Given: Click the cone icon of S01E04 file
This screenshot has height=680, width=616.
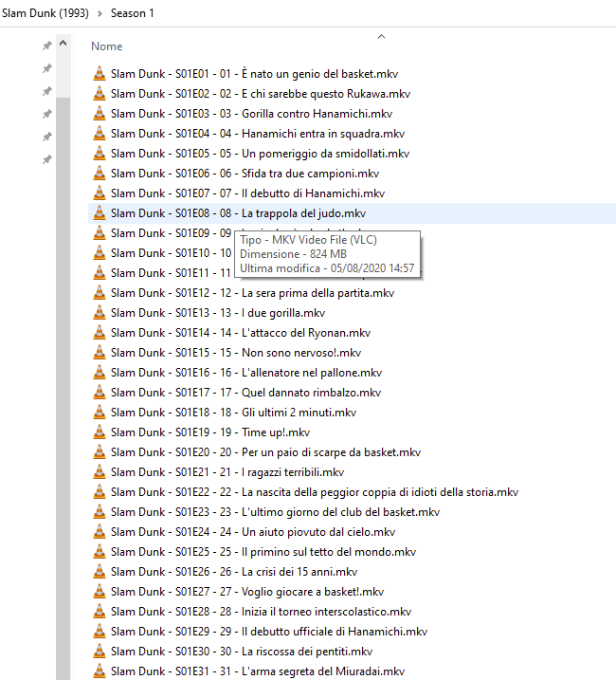Looking at the screenshot, I should coord(100,134).
